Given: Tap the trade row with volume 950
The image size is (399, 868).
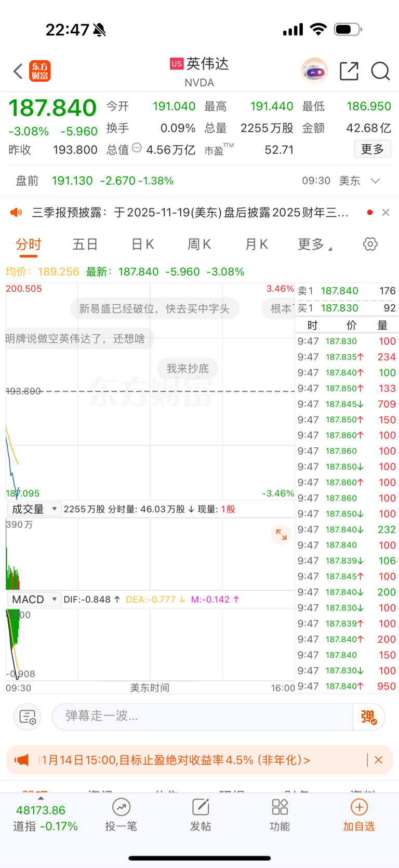Looking at the screenshot, I should pyautogui.click(x=347, y=686).
